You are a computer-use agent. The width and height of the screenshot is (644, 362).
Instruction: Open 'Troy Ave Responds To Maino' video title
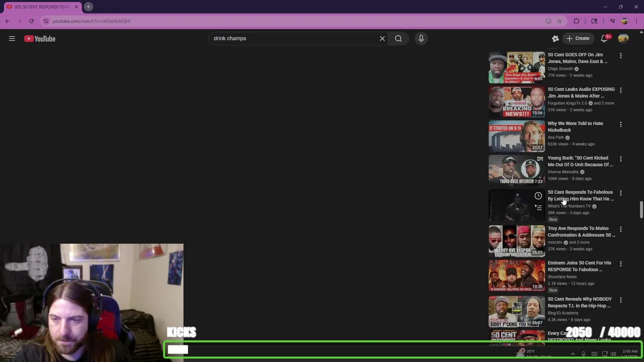pyautogui.click(x=581, y=231)
